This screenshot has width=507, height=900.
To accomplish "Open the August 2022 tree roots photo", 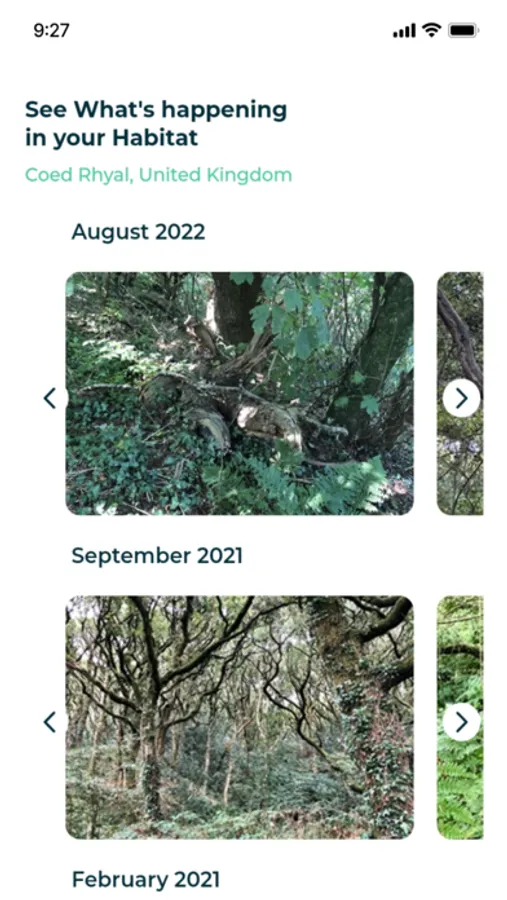I will [239, 393].
